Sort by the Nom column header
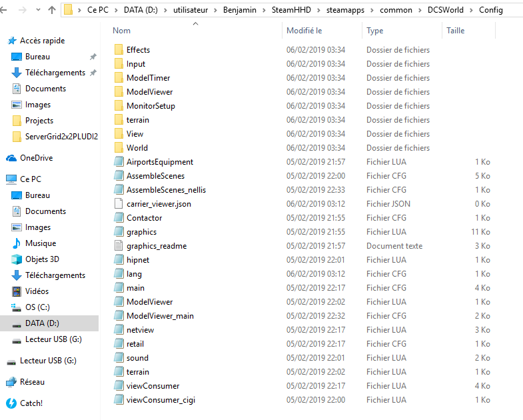This screenshot has width=523, height=420. (x=121, y=31)
